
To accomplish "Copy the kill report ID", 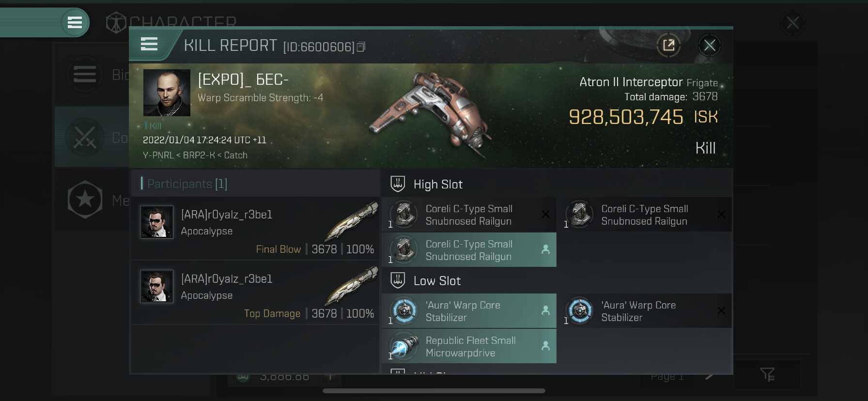I will tap(361, 47).
